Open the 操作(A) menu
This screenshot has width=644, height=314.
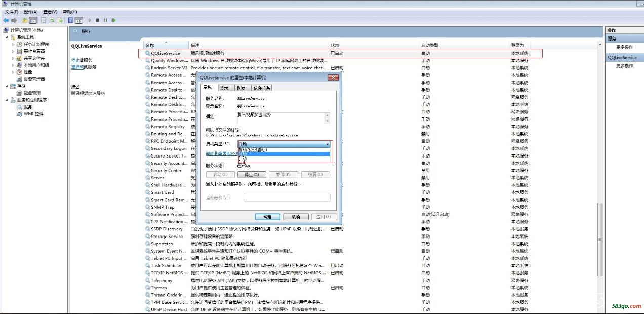tap(30, 12)
